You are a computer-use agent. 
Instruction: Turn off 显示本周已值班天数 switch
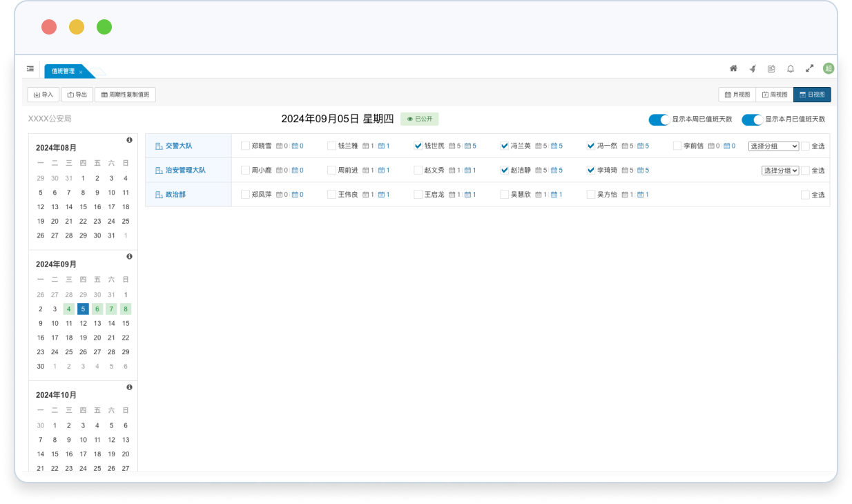coord(659,119)
